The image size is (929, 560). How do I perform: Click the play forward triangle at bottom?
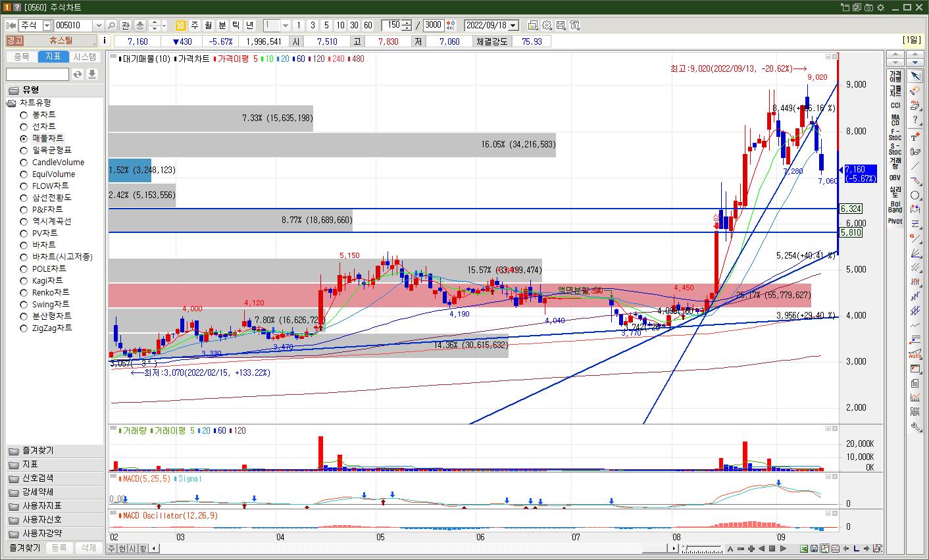[x=783, y=549]
